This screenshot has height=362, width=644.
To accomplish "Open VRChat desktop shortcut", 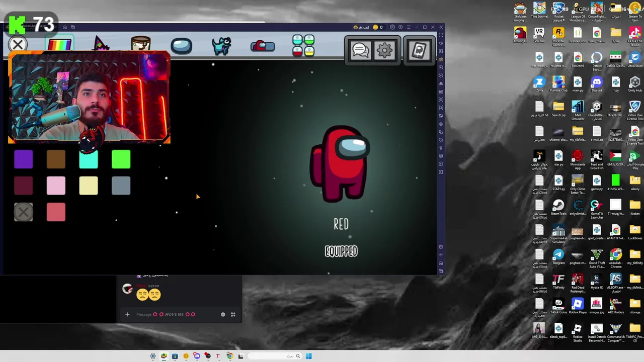I will tap(539, 35).
